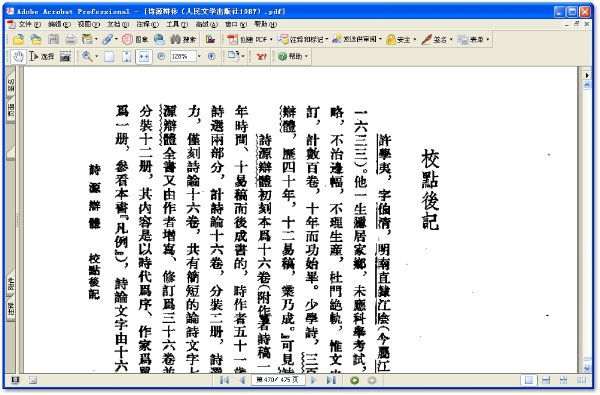The image size is (600, 395).
Task: Expand the 安全 security dropdown
Action: pyautogui.click(x=415, y=39)
